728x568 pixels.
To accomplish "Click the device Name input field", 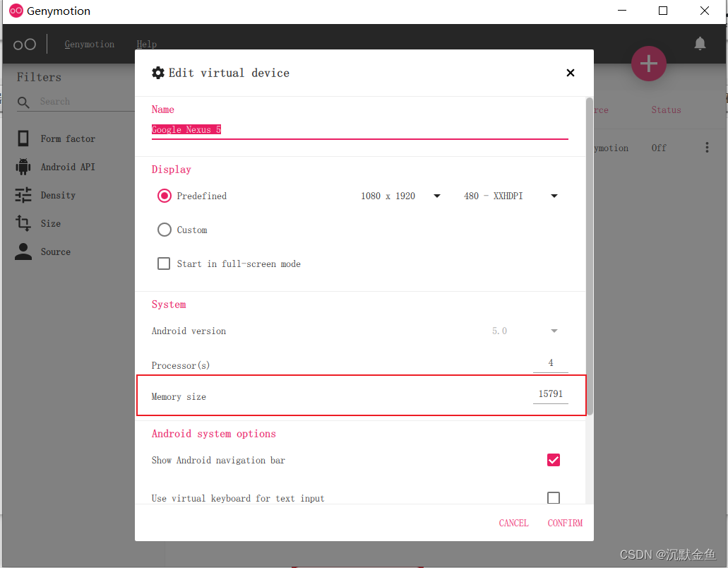I will tap(360, 129).
